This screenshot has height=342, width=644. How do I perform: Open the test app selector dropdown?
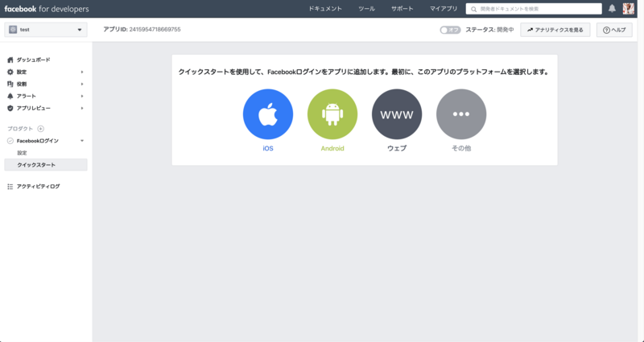[x=46, y=30]
